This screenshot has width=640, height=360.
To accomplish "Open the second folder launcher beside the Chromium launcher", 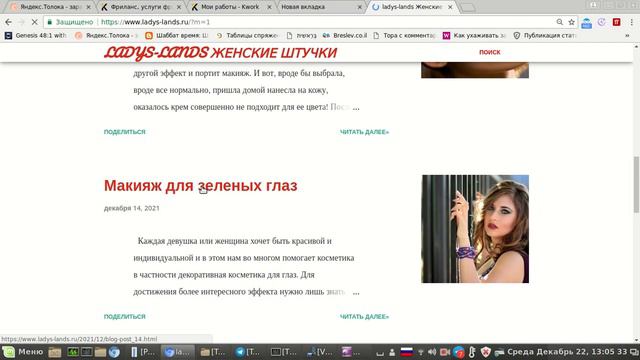I will pyautogui.click(x=100, y=352).
